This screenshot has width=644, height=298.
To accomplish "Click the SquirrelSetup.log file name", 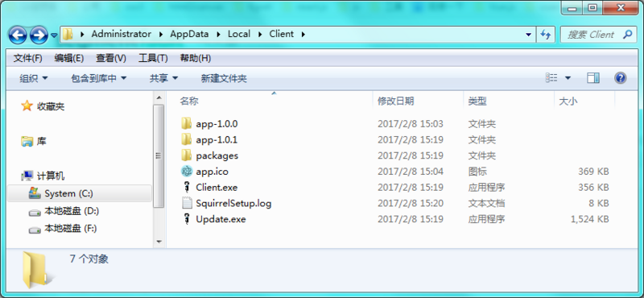I will (233, 204).
